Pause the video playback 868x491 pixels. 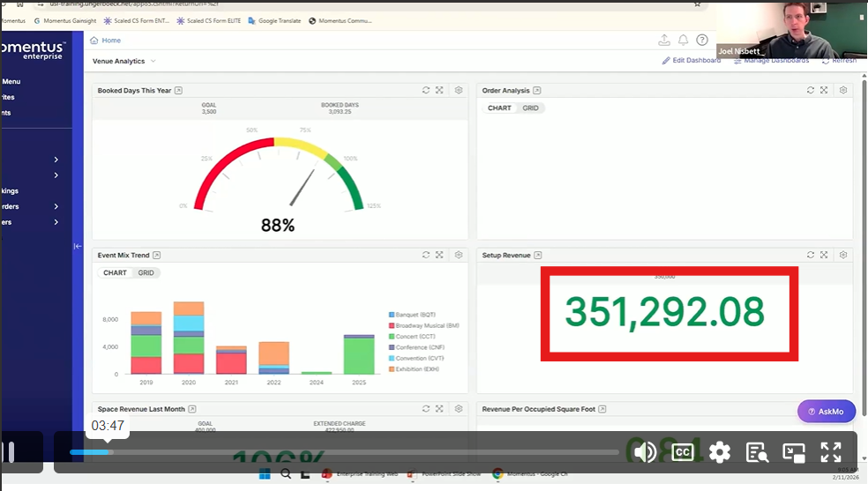(x=9, y=452)
